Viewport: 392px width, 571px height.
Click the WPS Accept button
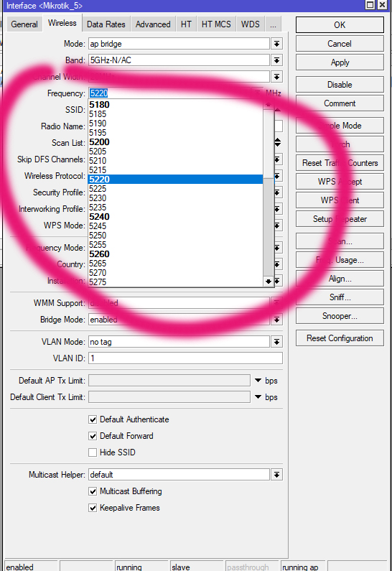tap(340, 181)
